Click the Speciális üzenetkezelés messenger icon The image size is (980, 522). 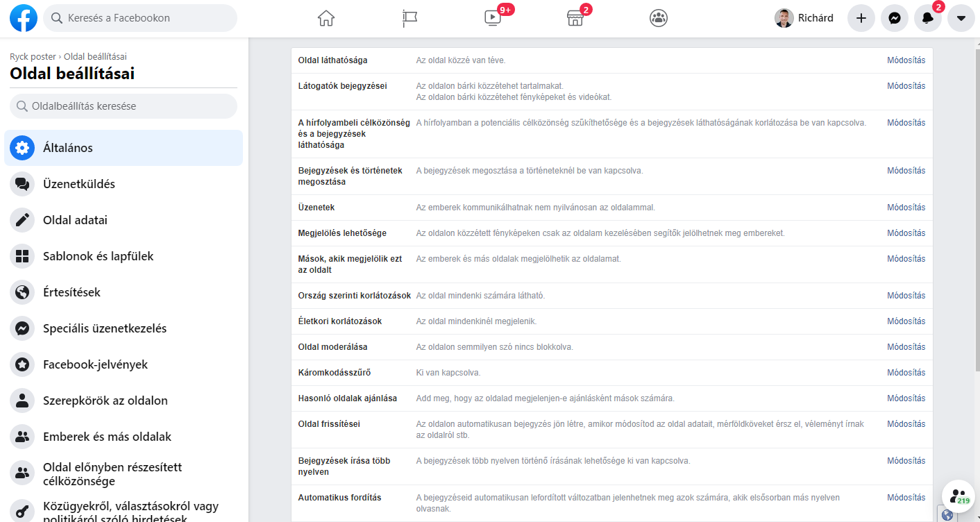(22, 328)
